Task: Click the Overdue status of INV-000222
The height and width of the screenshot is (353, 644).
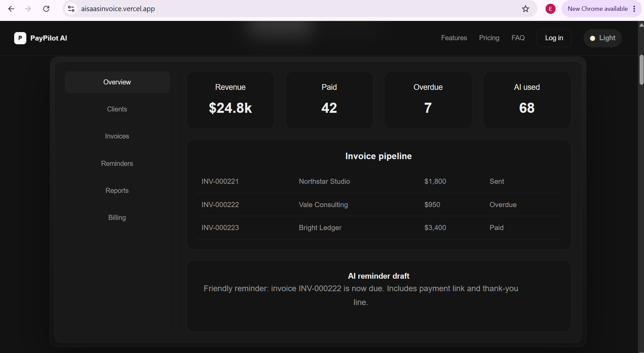Action: [503, 205]
